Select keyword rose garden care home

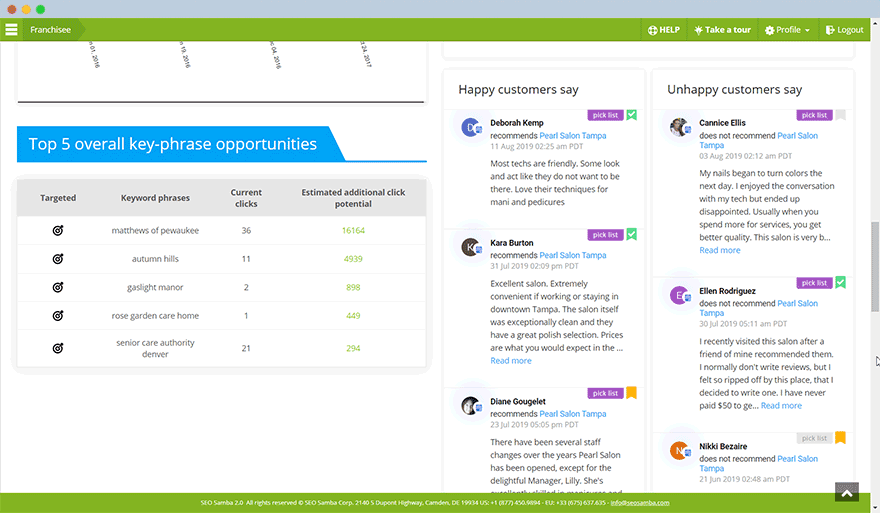[x=155, y=315]
